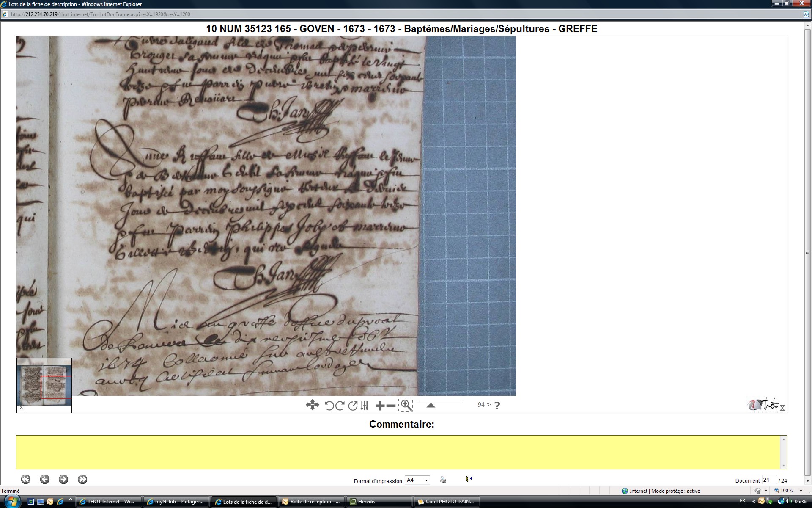Rotate the document image clockwise
The image size is (812, 508).
click(x=340, y=406)
